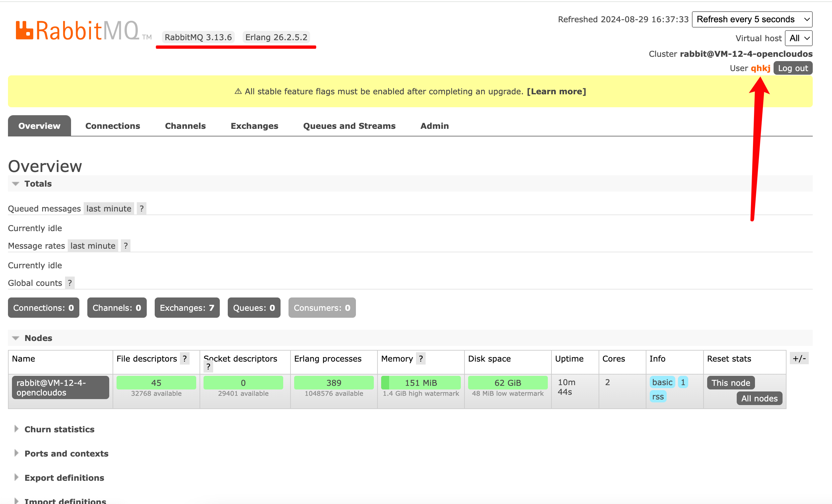
Task: Click the Refreshed 2024-08-29 timestamp
Action: point(623,19)
